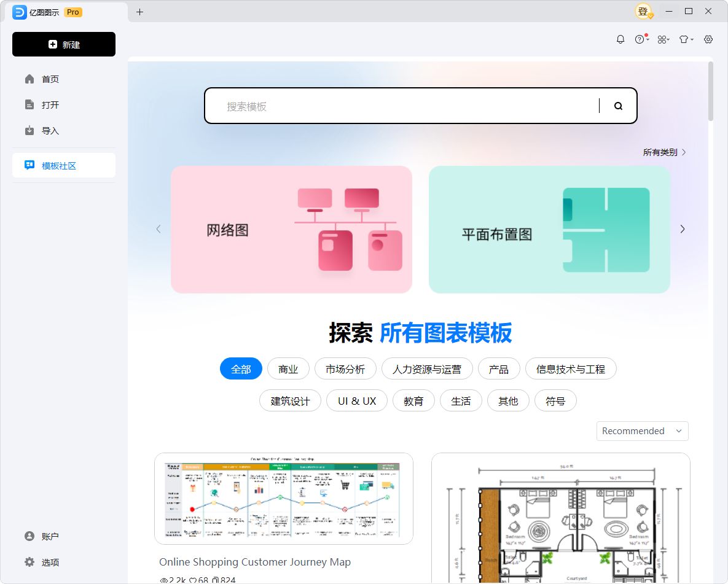Show next carousel category with right arrow
Viewport: 728px width, 584px height.
(682, 229)
